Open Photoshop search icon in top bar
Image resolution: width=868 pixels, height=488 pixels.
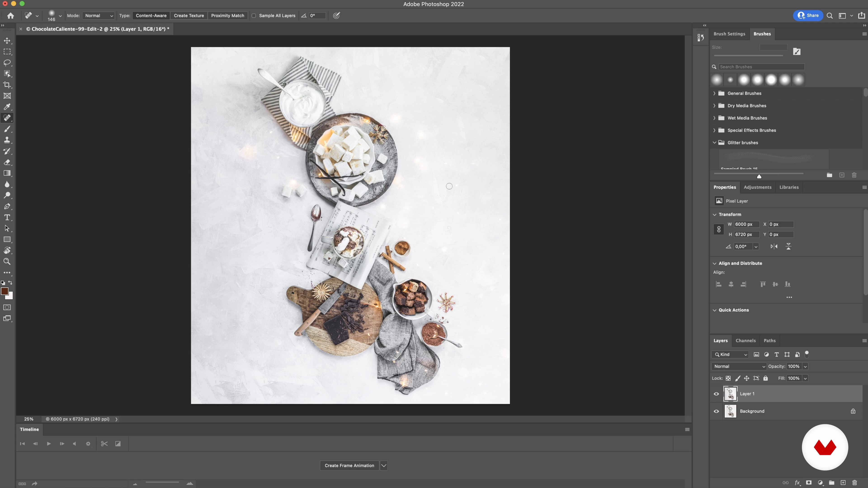tap(830, 16)
